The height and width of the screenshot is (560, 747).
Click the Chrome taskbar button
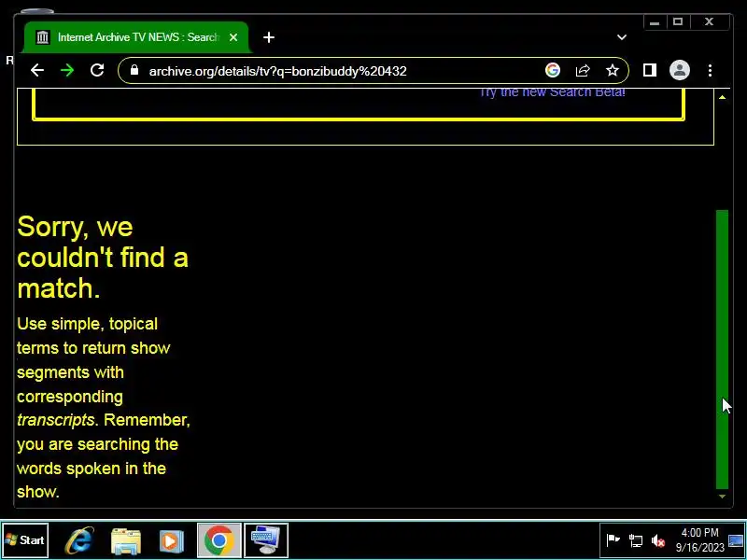[218, 540]
